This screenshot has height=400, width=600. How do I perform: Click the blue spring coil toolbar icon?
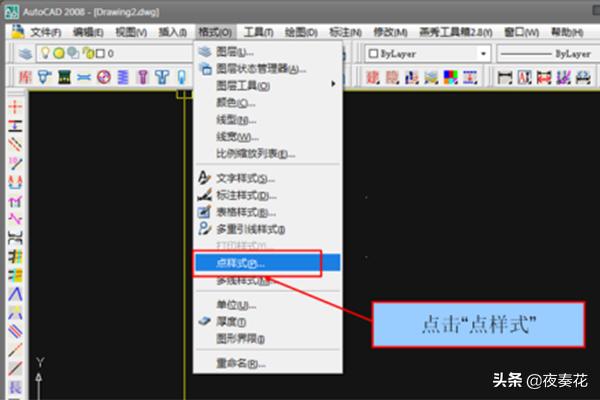pos(123,77)
